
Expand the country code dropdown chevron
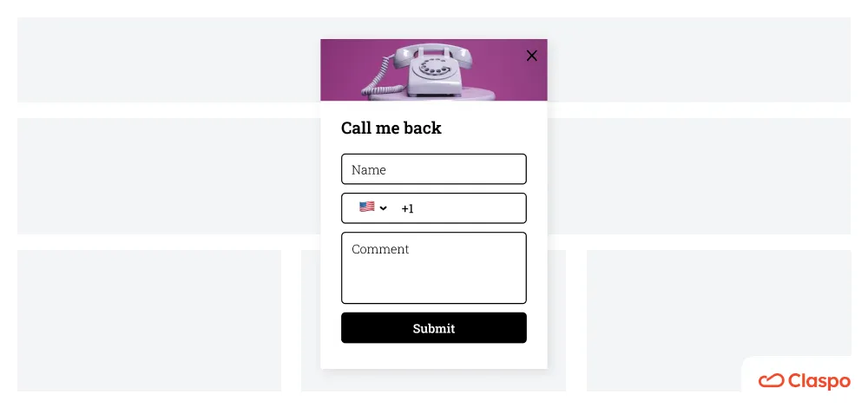tap(384, 208)
